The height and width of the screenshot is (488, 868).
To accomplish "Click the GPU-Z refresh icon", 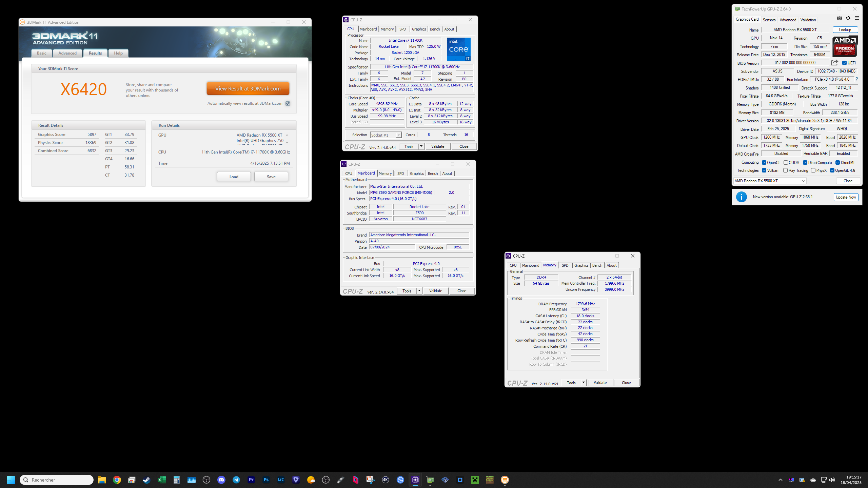I will tap(848, 18).
